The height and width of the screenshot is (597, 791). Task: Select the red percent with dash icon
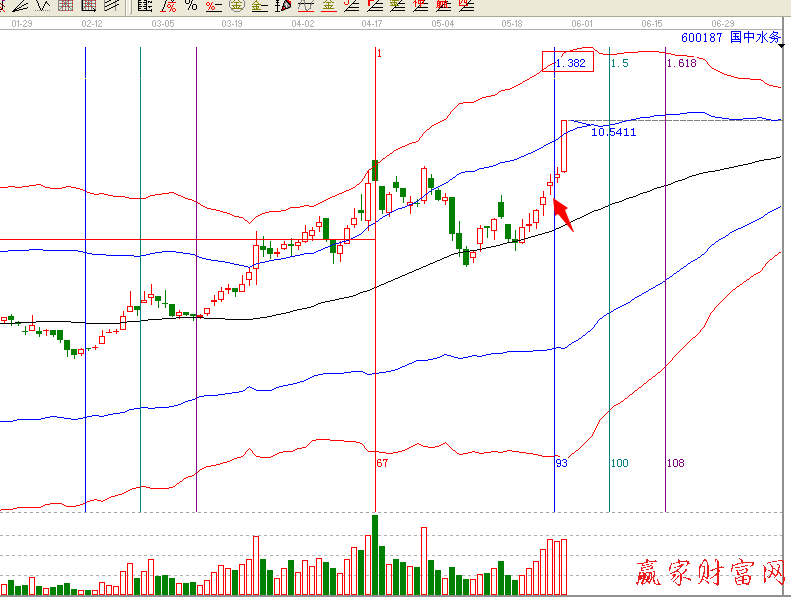(x=212, y=5)
